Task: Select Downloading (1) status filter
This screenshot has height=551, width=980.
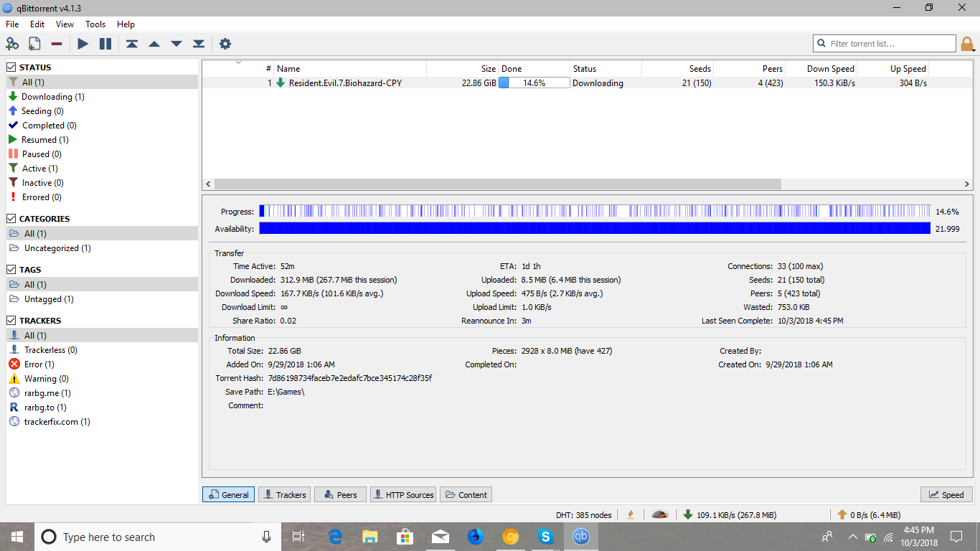Action: point(102,97)
